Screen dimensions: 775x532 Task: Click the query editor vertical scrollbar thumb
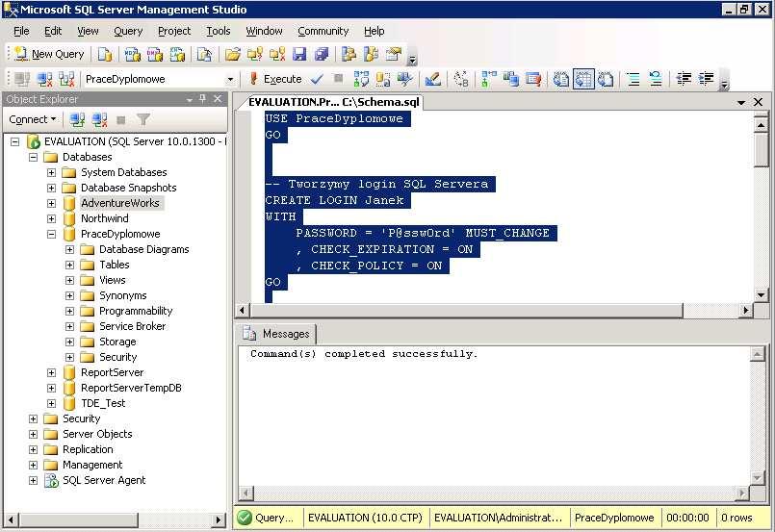pyautogui.click(x=762, y=150)
